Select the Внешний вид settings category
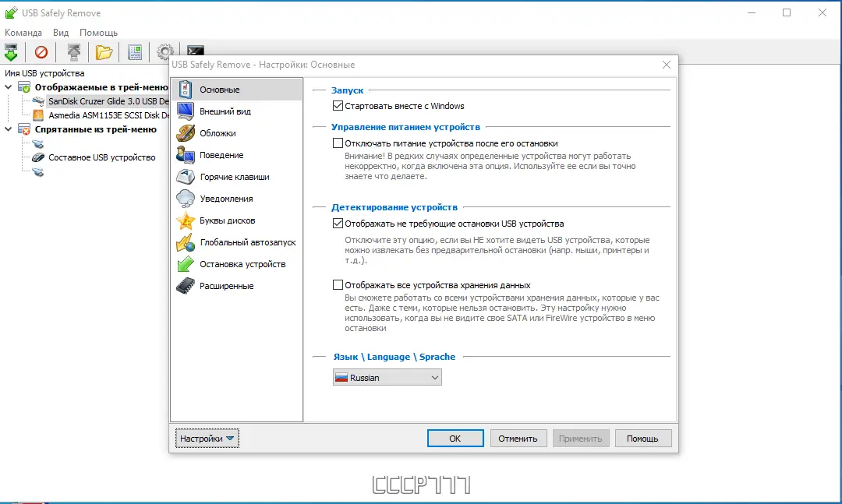Screen dimensions: 842x504 pyautogui.click(x=236, y=111)
